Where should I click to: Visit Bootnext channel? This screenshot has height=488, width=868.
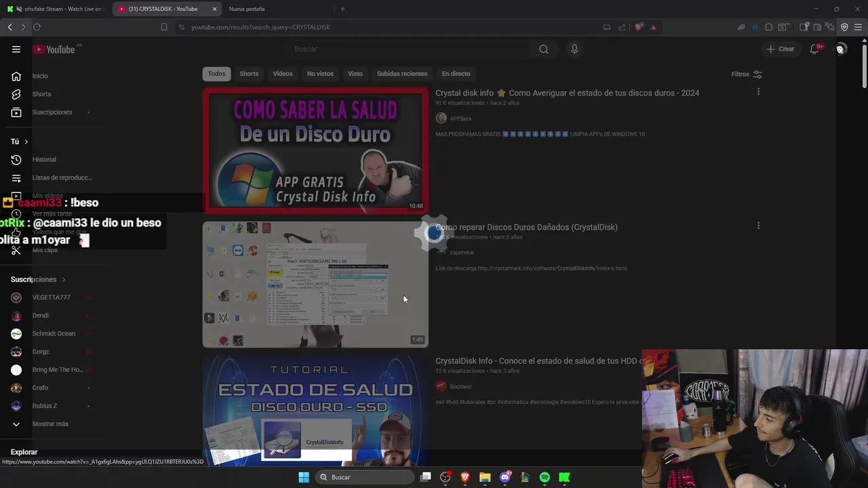click(x=460, y=386)
